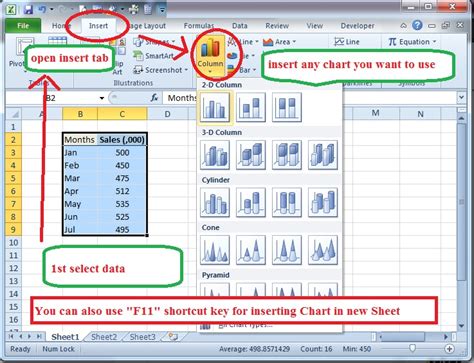Image resolution: width=474 pixels, height=363 pixels.
Task: Click the zoom slider handle in status bar
Action: click(412, 348)
